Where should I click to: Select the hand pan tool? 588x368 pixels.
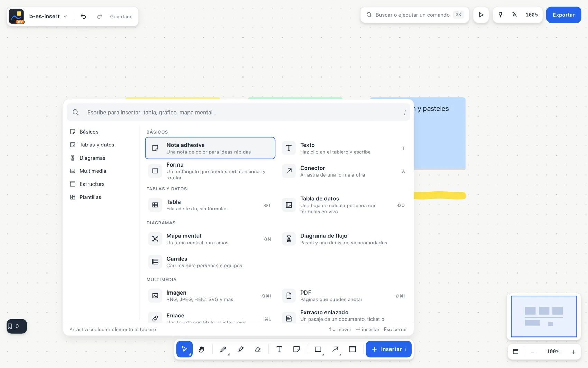coord(201,349)
